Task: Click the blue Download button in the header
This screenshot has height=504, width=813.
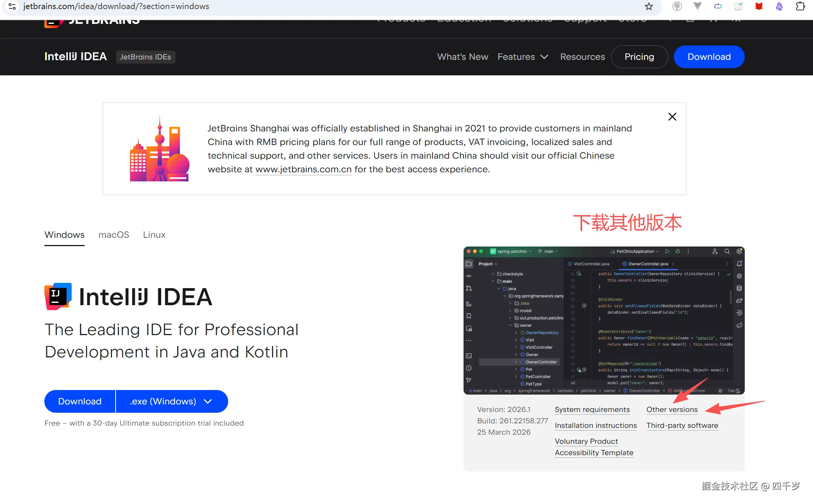Action: pos(709,57)
